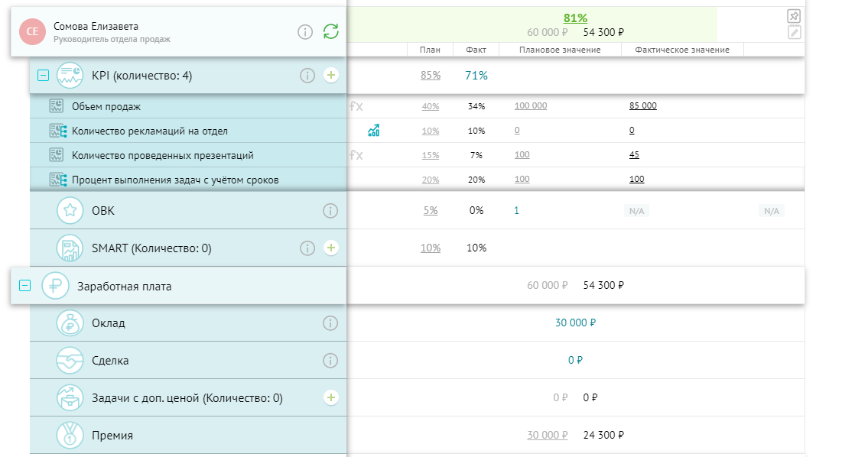Click actual value 85 000 for Объем продаж
This screenshot has width=868, height=457.
[x=643, y=105]
